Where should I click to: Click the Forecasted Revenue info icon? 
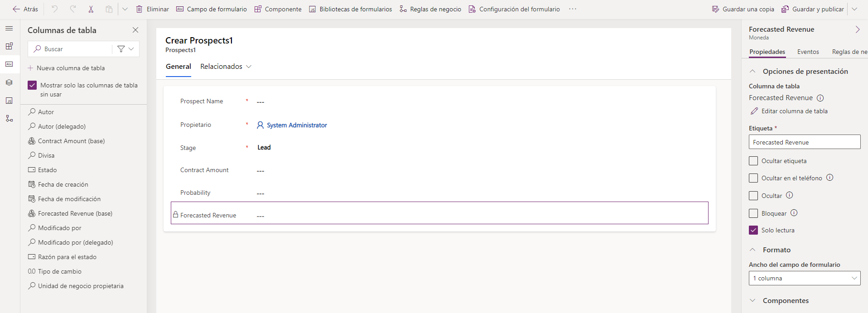(x=820, y=98)
